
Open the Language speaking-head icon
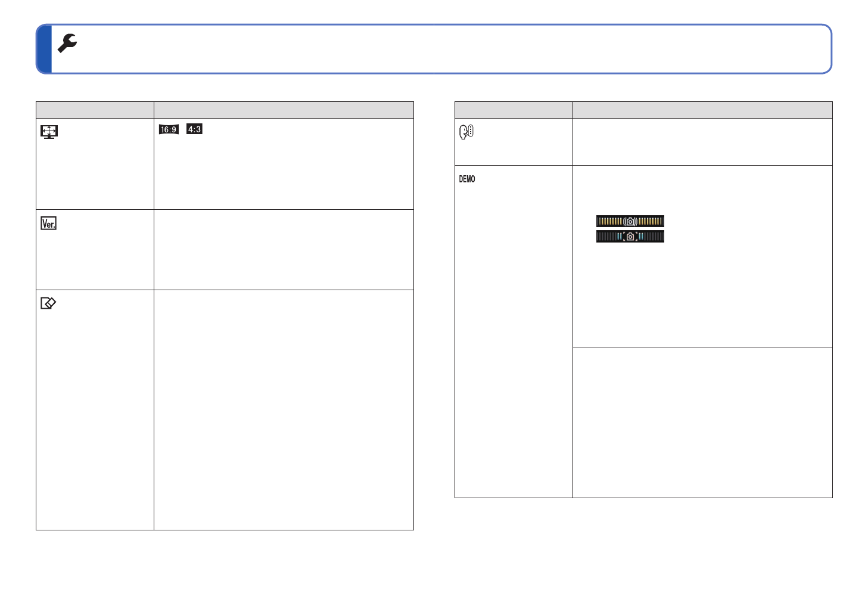point(466,132)
